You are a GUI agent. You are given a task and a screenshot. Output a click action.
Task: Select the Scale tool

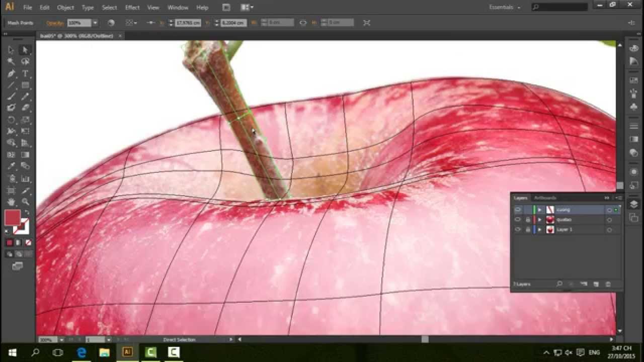point(25,120)
